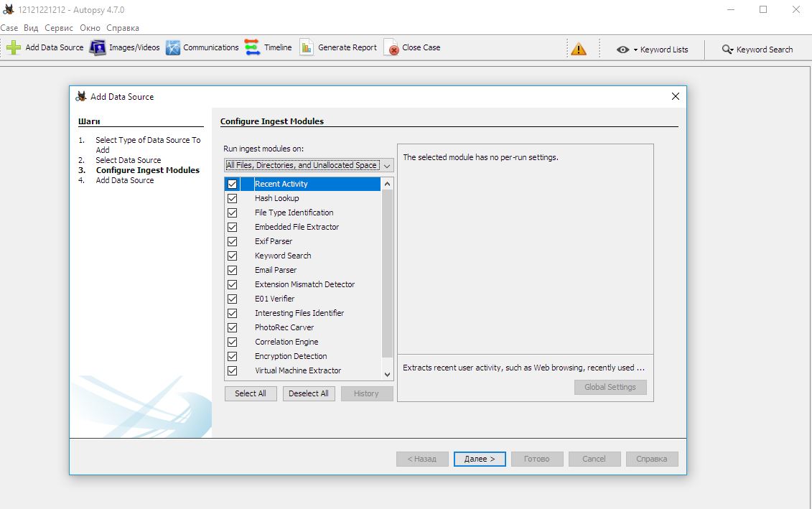Uncheck the Hash Lookup module
Screen dimensions: 812x509
tap(232, 198)
